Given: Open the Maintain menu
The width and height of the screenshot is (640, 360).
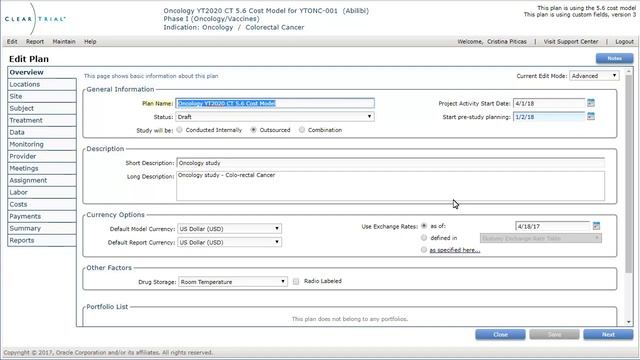Looking at the screenshot, I should [x=64, y=42].
